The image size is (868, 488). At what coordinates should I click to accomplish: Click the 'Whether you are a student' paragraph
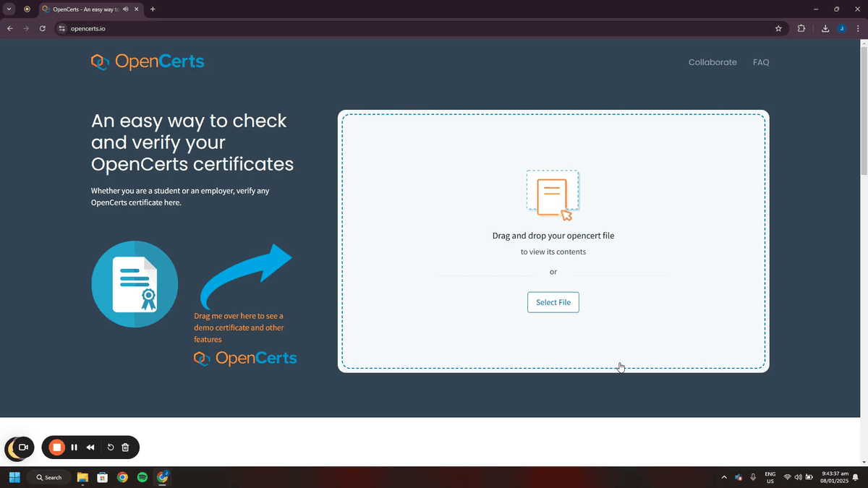pos(180,197)
